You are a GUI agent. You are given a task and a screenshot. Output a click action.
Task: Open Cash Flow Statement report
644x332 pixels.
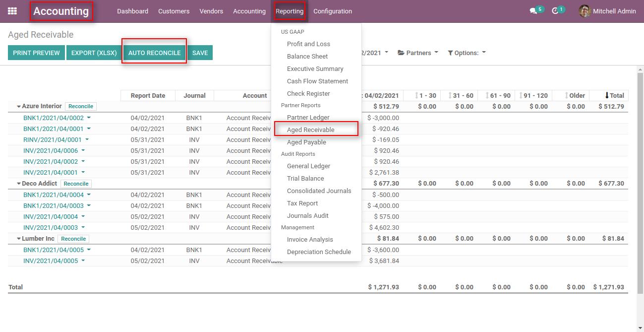(x=316, y=81)
